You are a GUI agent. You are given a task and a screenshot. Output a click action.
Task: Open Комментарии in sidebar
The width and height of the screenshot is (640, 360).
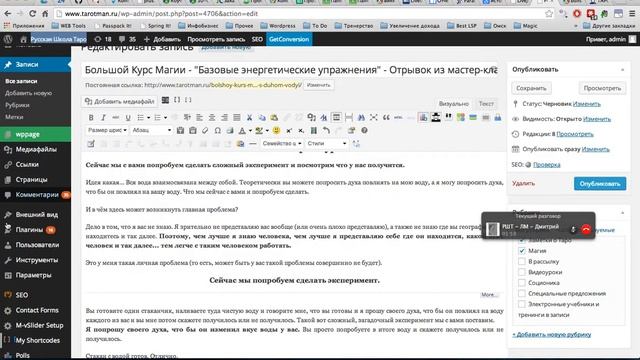tap(36, 195)
